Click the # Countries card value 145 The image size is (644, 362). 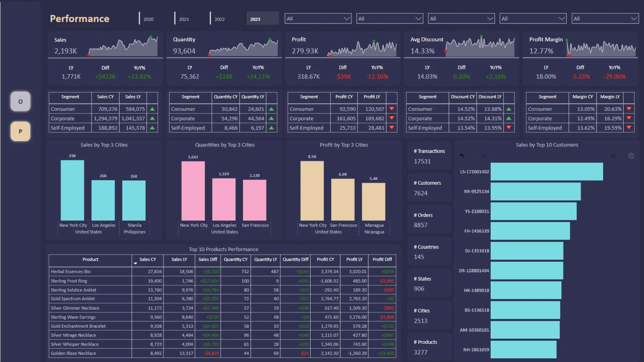coord(419,257)
